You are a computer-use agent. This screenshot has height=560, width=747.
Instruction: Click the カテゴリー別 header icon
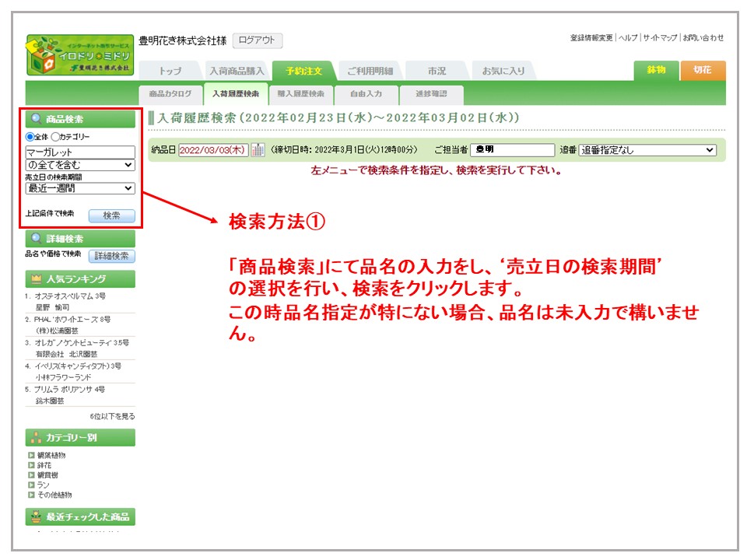[x=36, y=437]
